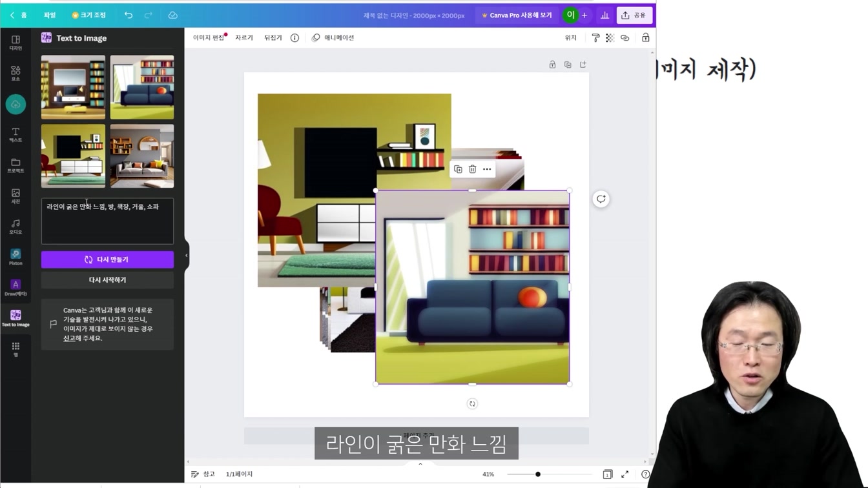Screen dimensions: 868x488
Task: Open the 오디오 (Audio) sidebar panel
Action: pos(15,227)
